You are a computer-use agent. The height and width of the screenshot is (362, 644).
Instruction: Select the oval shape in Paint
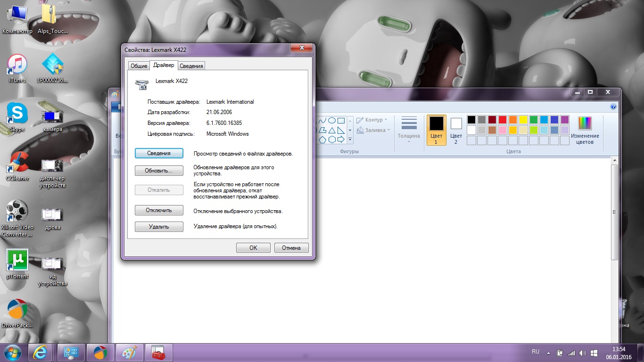click(332, 121)
